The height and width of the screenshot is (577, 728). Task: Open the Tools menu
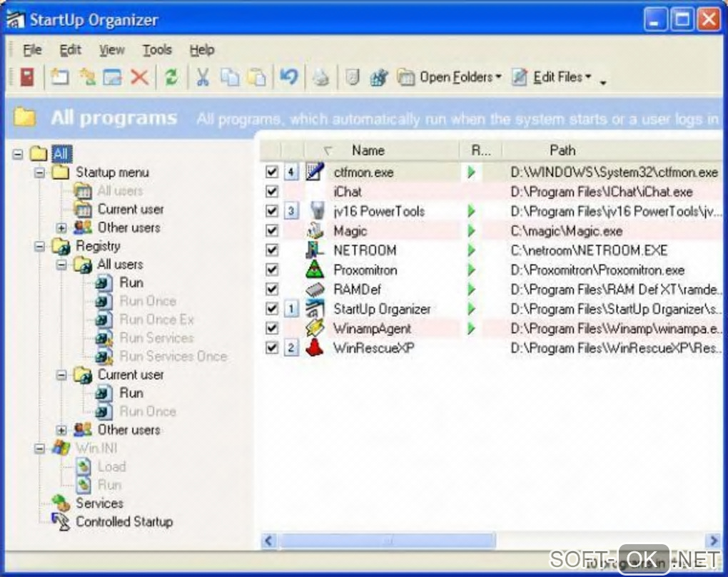pos(157,50)
